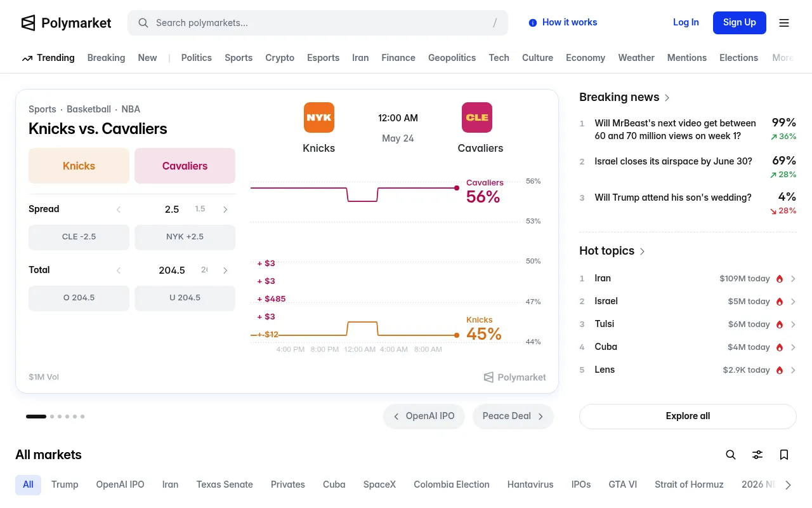Viewport: 812px width, 508px height.
Task: Go to the Esports category
Action: click(324, 58)
